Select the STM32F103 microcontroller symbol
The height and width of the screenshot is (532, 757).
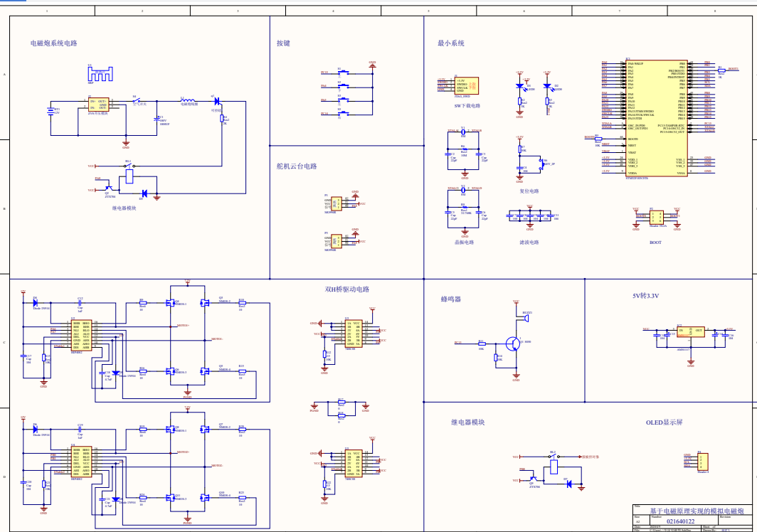click(x=657, y=117)
